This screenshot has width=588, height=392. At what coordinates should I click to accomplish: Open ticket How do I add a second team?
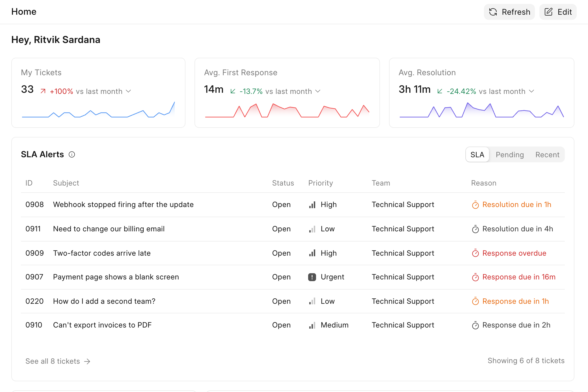(x=293, y=301)
